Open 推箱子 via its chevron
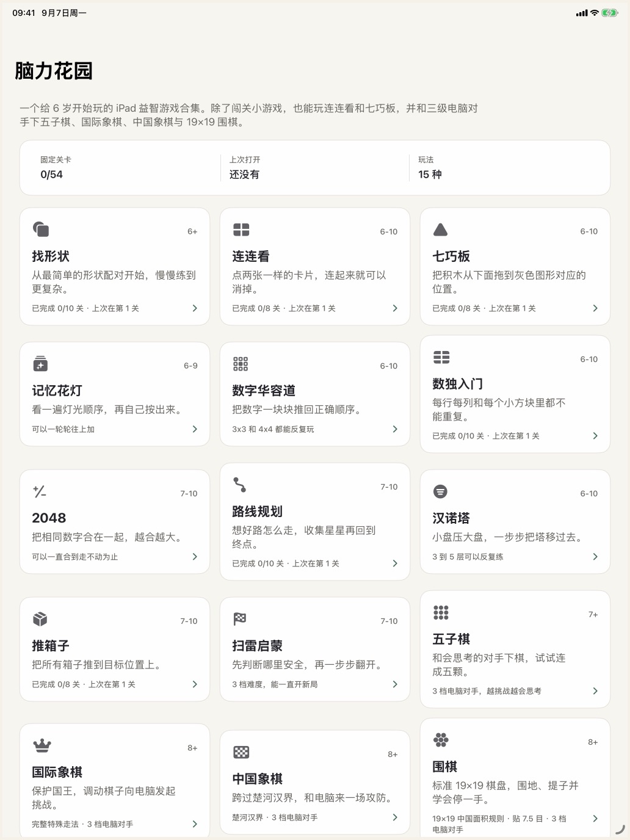The width and height of the screenshot is (630, 840). point(195,684)
